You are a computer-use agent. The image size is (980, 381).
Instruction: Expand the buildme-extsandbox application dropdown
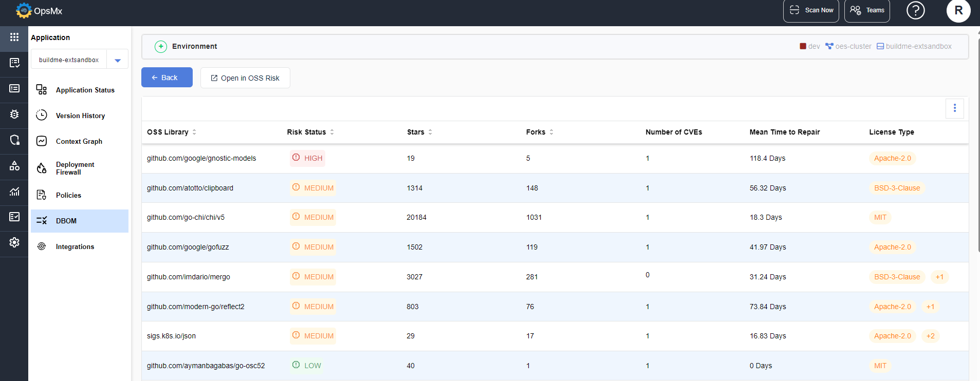pos(118,60)
